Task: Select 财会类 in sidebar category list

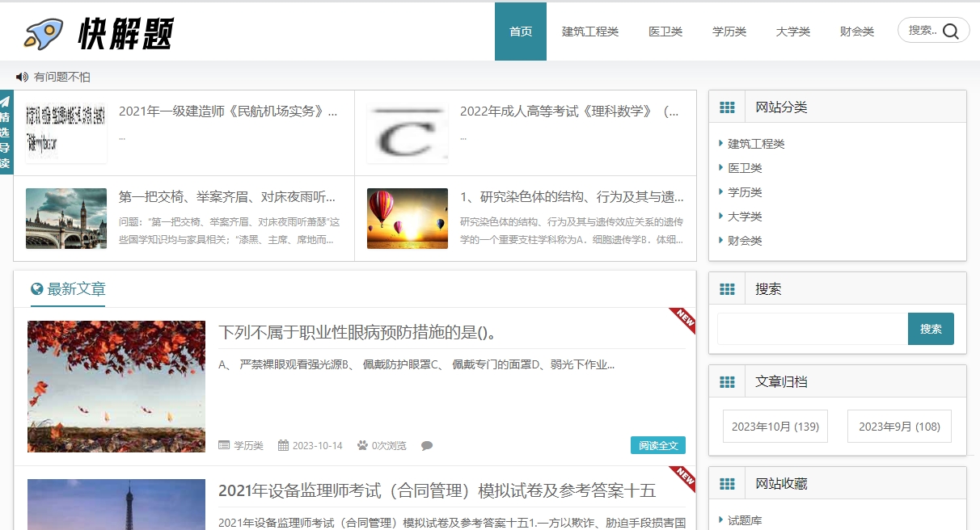Action: tap(745, 241)
